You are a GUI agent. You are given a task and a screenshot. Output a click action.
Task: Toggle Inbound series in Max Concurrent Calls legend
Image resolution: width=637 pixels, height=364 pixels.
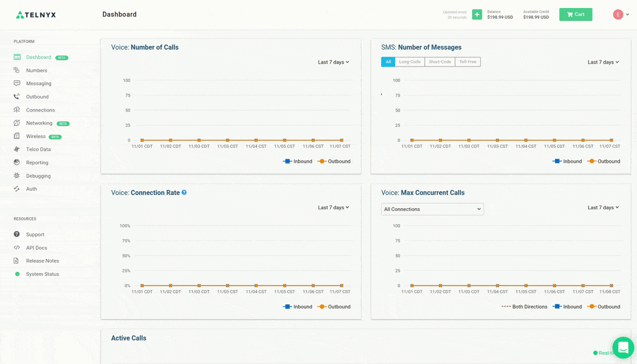568,307
